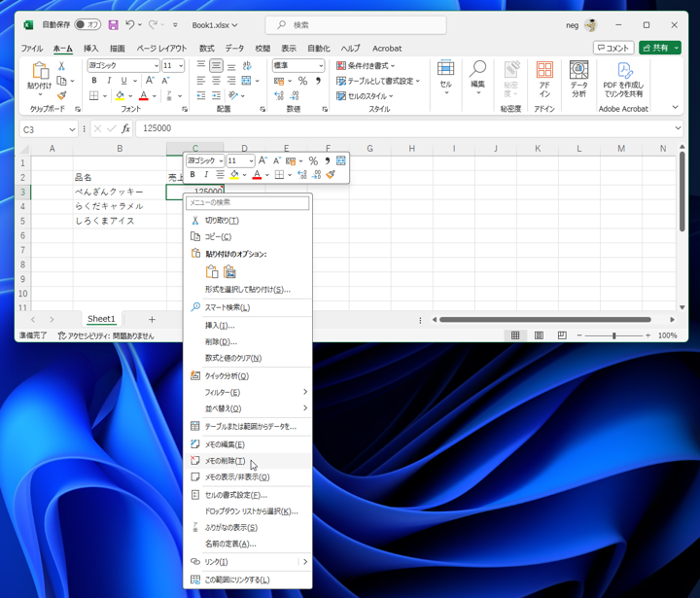Click the green 共有 share button
Viewport: 700px width, 598px height.
660,48
